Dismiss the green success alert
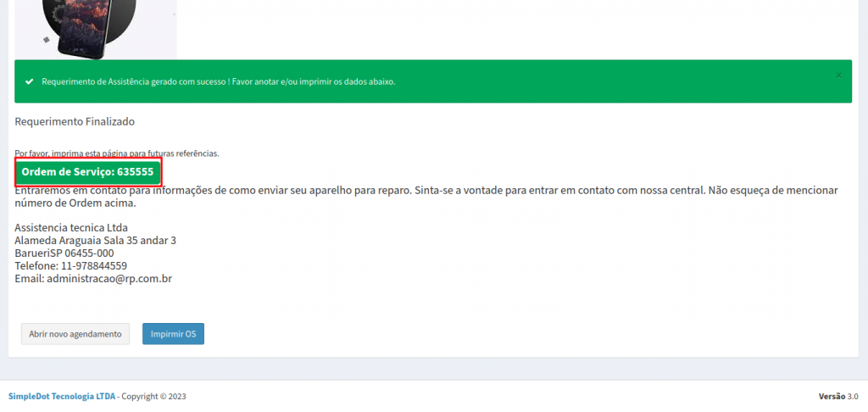Image resolution: width=868 pixels, height=412 pixels. click(x=838, y=75)
